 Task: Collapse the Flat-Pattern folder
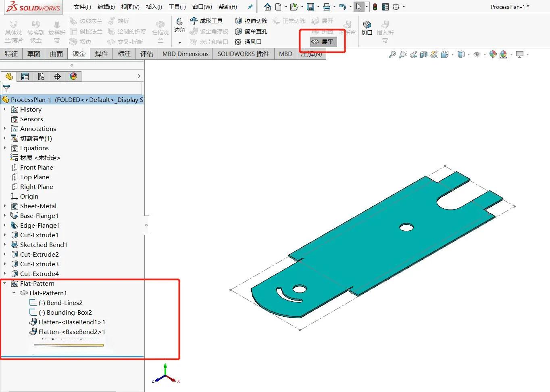(5, 283)
